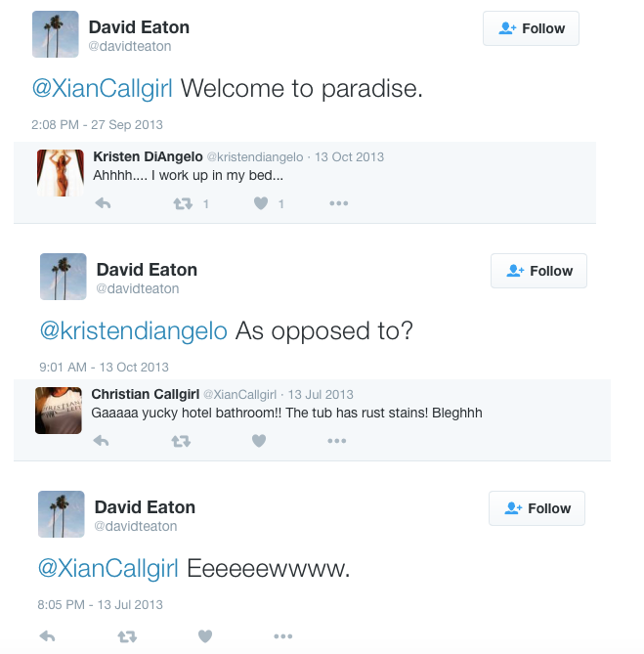Image resolution: width=644 pixels, height=654 pixels.
Task: Open the 2:08 PM - 27 Sep 2013 timestamp
Action: click(x=97, y=125)
